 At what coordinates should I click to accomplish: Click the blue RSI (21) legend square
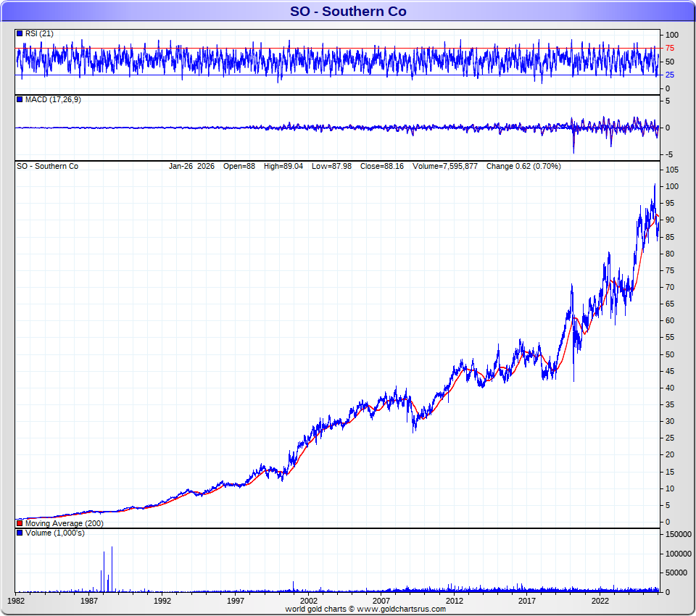[20, 34]
